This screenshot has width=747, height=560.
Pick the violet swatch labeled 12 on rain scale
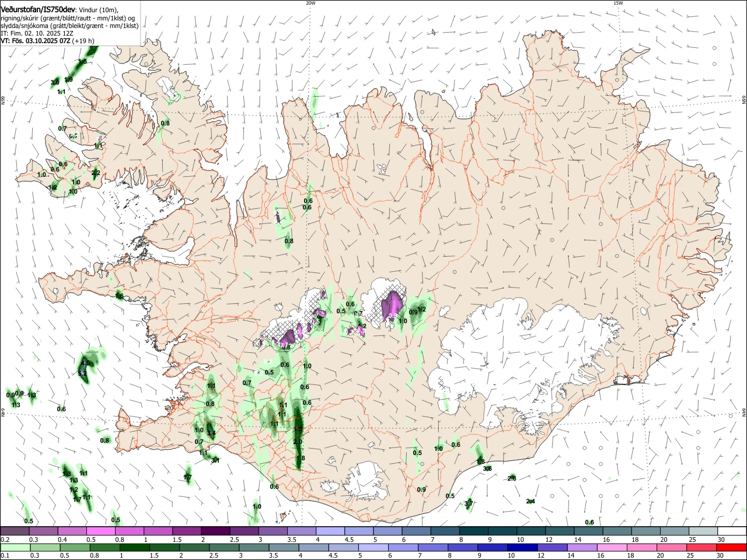point(553,547)
